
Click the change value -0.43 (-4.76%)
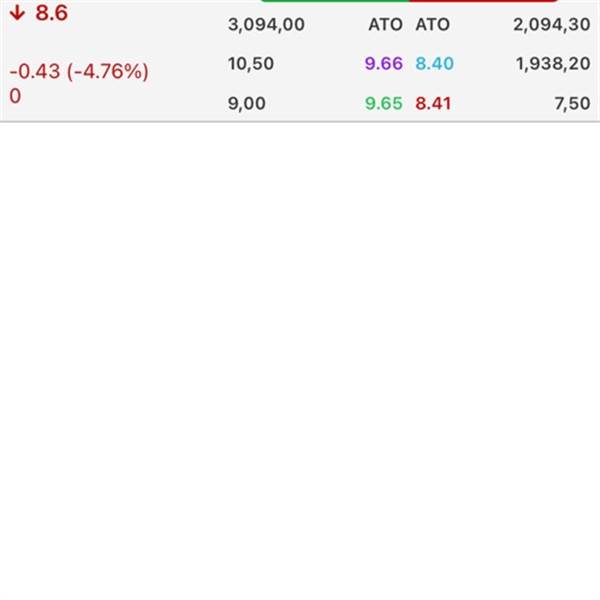coord(79,72)
